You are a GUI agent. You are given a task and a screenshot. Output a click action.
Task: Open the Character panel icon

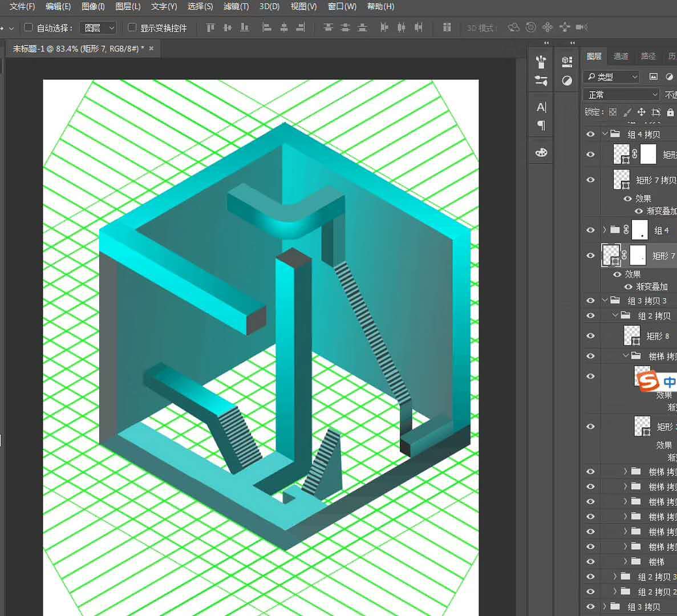[541, 107]
